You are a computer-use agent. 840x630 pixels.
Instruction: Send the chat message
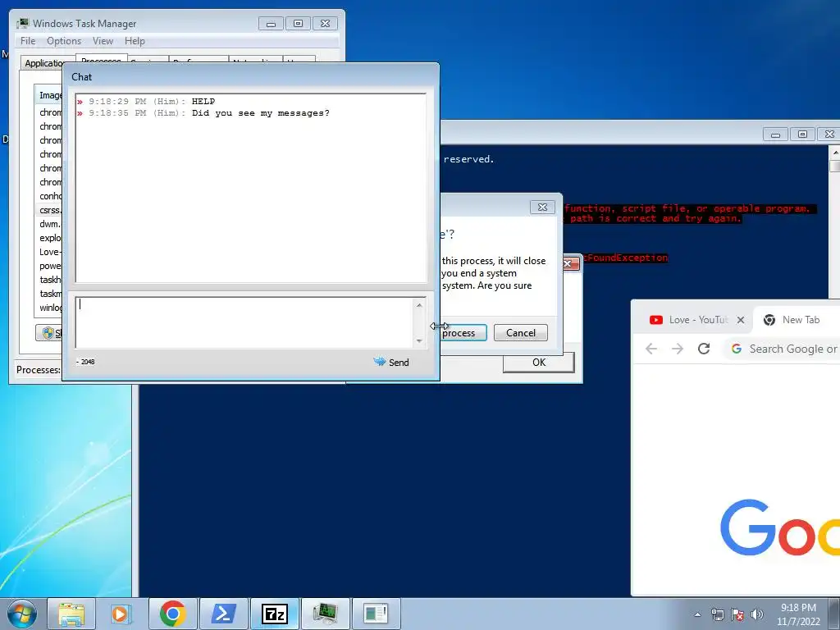point(391,362)
